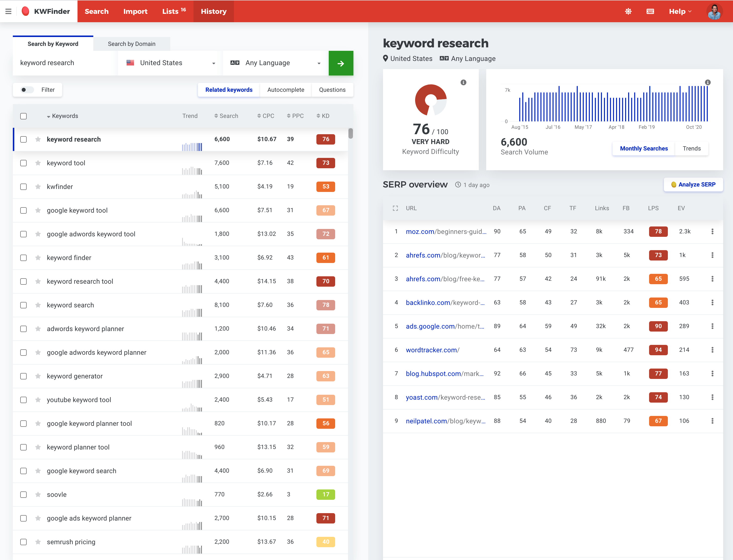Star the soovle keyword
The width and height of the screenshot is (733, 560).
38,495
